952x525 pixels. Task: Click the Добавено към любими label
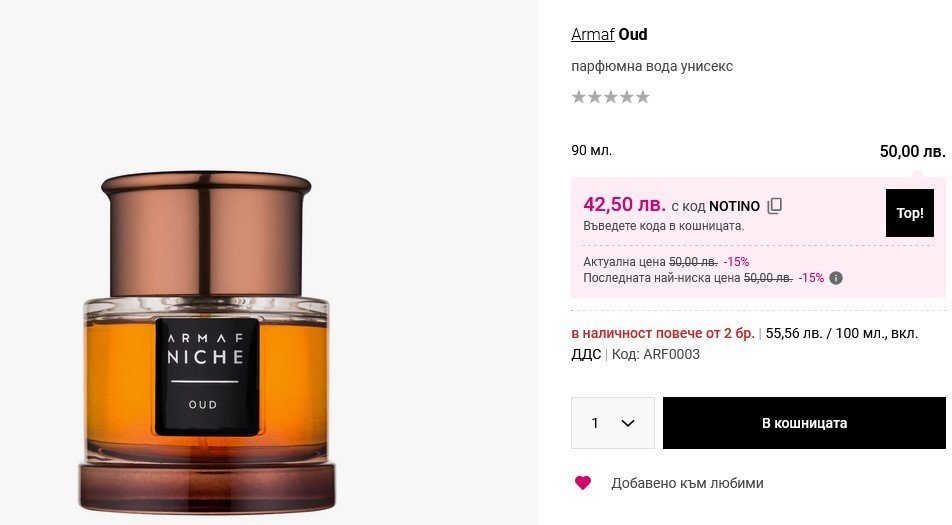[x=687, y=483]
